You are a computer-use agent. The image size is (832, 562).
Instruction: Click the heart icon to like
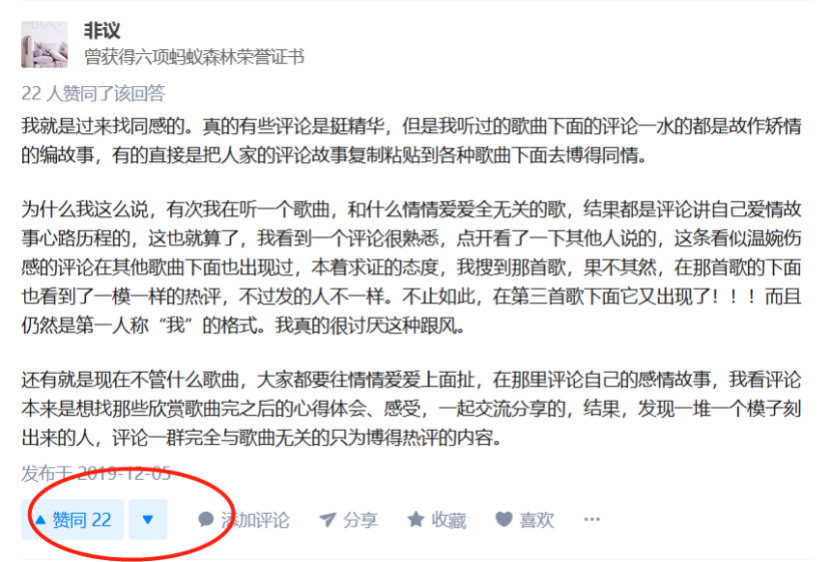[x=504, y=519]
